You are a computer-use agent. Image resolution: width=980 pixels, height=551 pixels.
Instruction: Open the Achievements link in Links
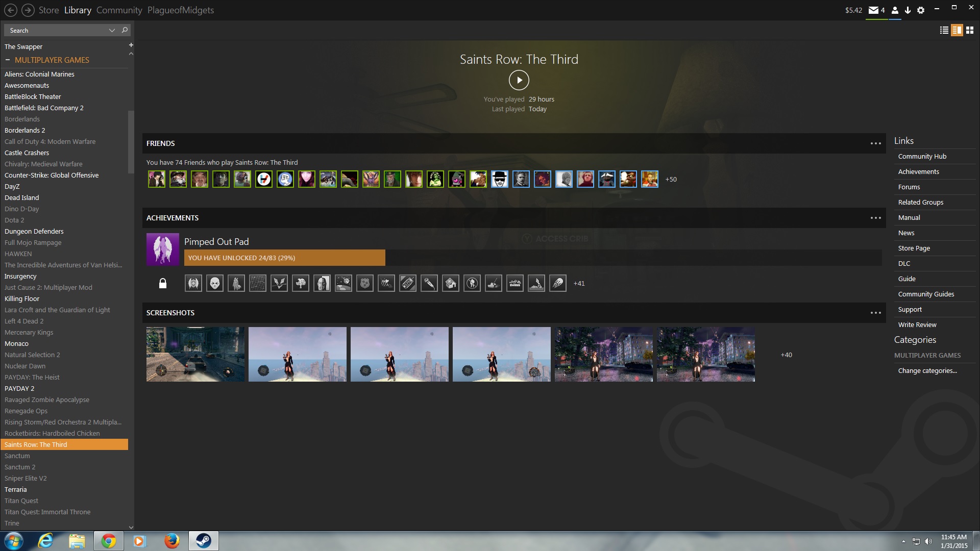click(x=919, y=172)
